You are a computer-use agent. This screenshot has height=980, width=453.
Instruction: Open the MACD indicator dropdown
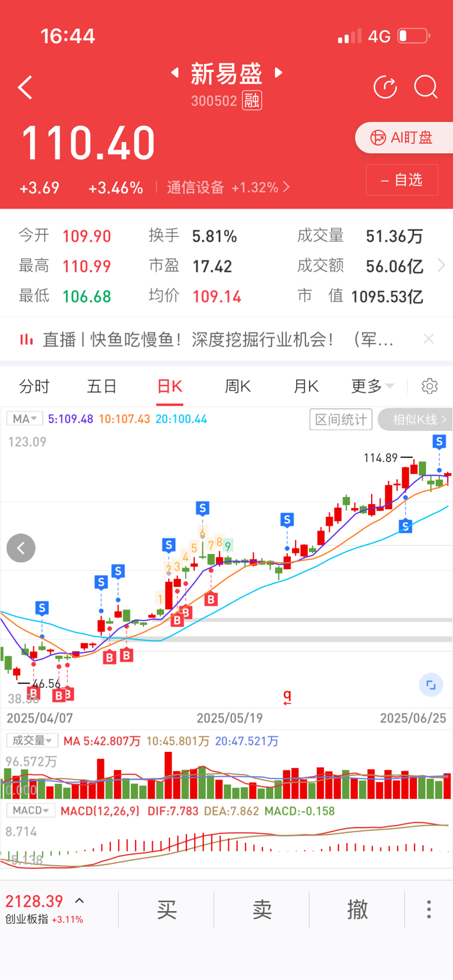31,811
